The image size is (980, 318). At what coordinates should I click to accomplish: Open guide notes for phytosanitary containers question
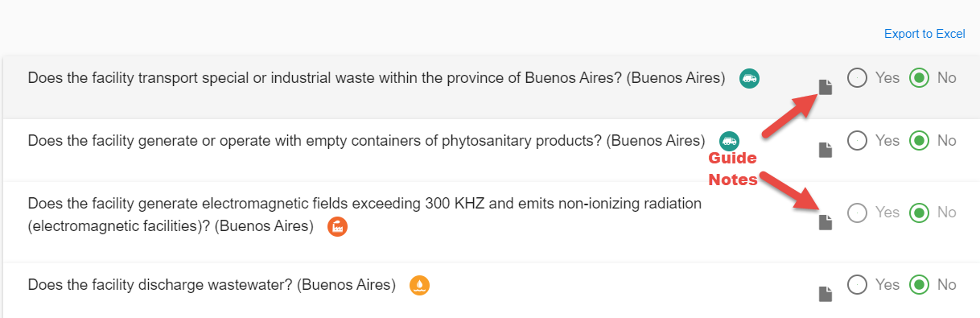pos(826,150)
